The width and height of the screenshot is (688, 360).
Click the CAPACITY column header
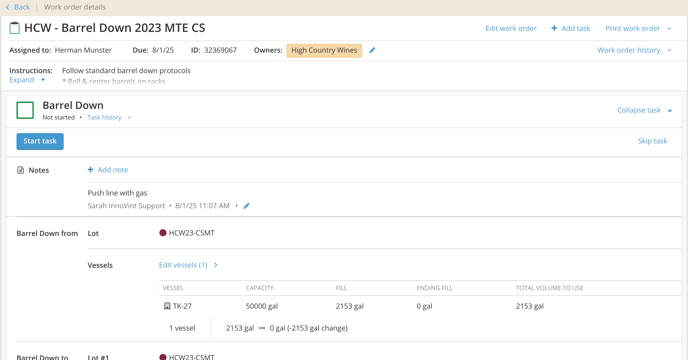[259, 288]
